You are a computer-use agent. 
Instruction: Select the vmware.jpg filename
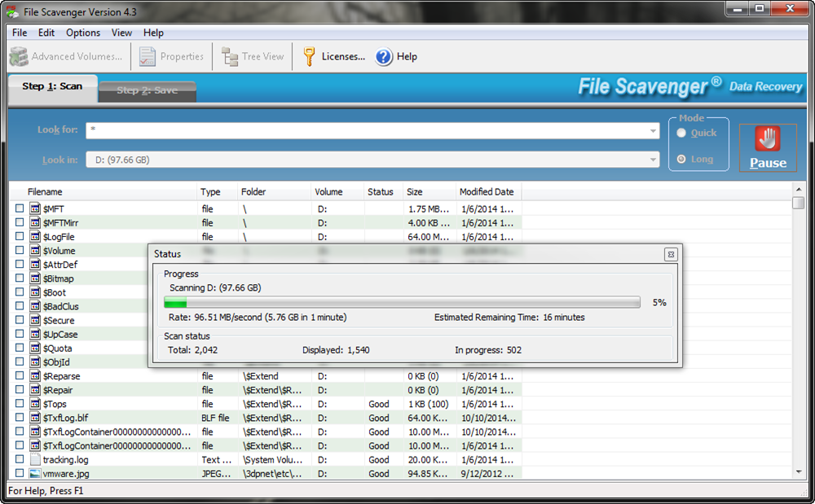pyautogui.click(x=66, y=474)
